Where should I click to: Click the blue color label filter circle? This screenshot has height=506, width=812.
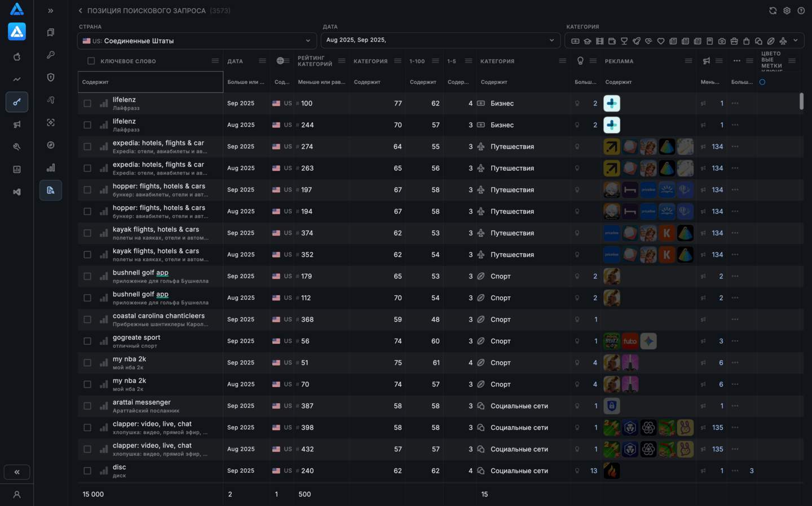762,82
